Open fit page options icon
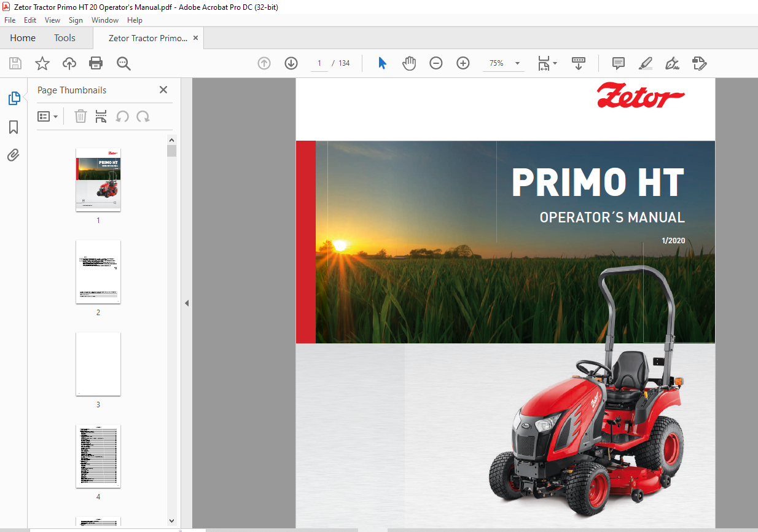Screen dimensions: 758x532 pyautogui.click(x=547, y=63)
